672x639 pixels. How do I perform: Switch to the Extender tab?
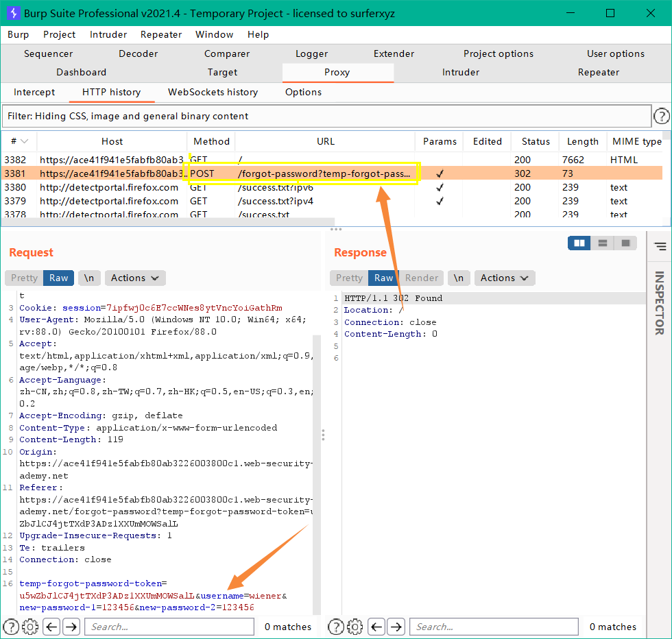click(x=394, y=53)
